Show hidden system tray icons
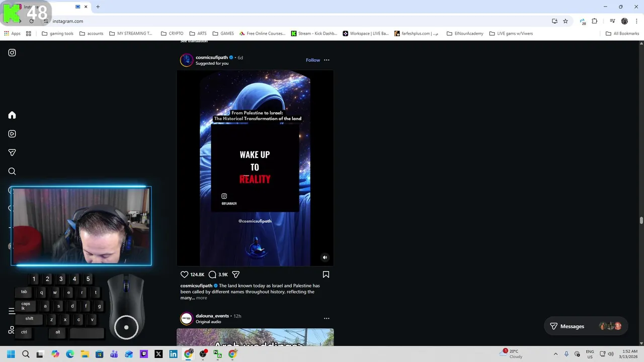Image resolution: width=644 pixels, height=362 pixels. coord(555,354)
